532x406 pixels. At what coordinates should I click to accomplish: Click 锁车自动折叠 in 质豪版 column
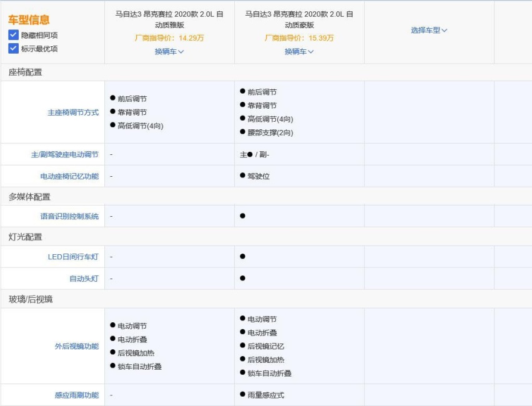coord(269,374)
